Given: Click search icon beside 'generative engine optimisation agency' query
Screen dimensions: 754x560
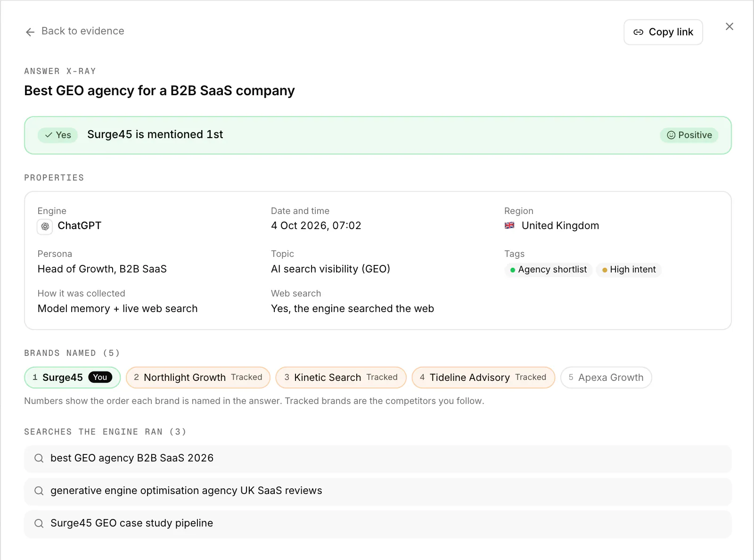Looking at the screenshot, I should [x=39, y=491].
